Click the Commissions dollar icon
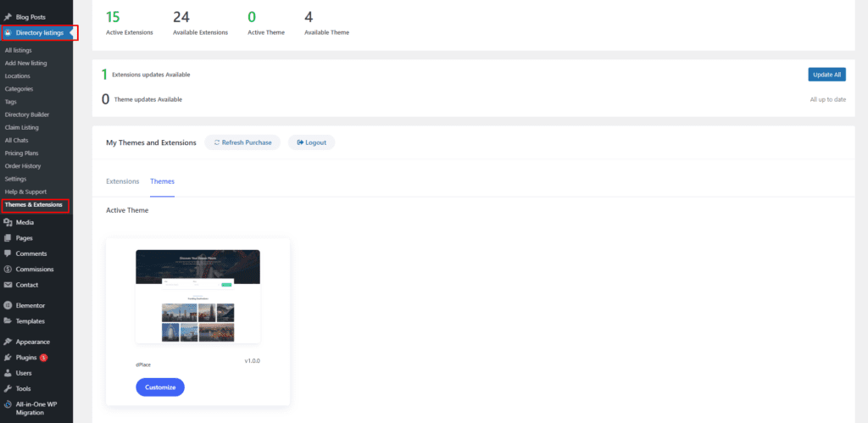Image resolution: width=868 pixels, height=423 pixels. (x=8, y=270)
